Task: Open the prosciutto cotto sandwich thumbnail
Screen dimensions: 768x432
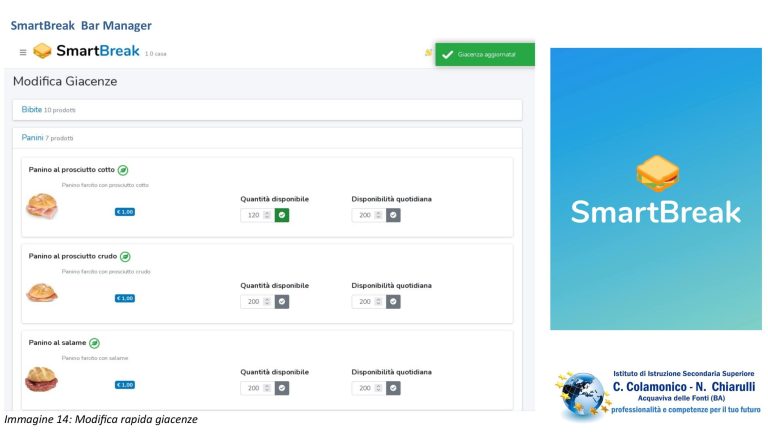Action: coord(42,206)
